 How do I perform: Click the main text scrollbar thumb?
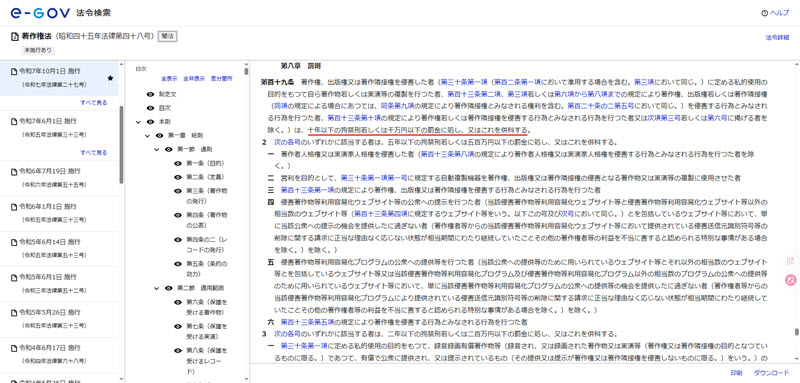(796, 332)
